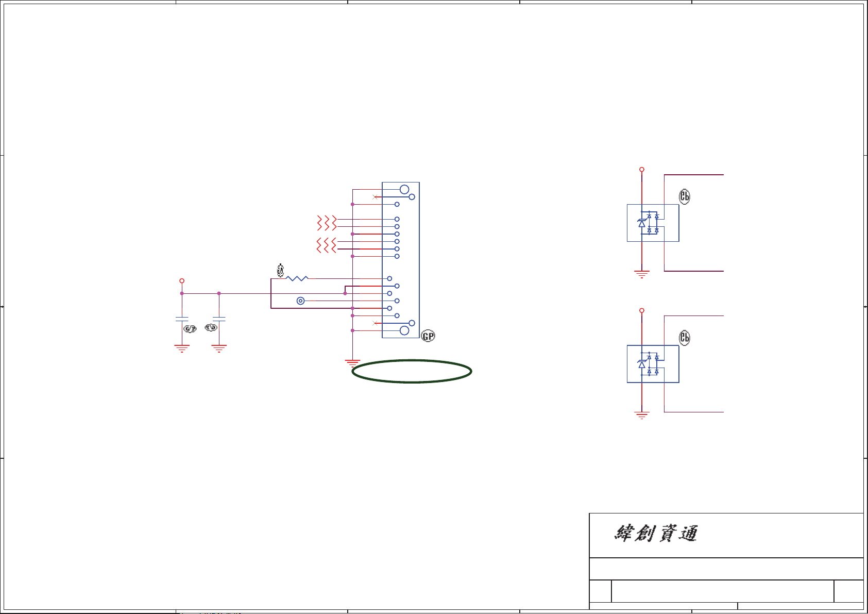The height and width of the screenshot is (614, 868).
Task: Click the small oval marker above the resistor
Action: click(x=280, y=270)
